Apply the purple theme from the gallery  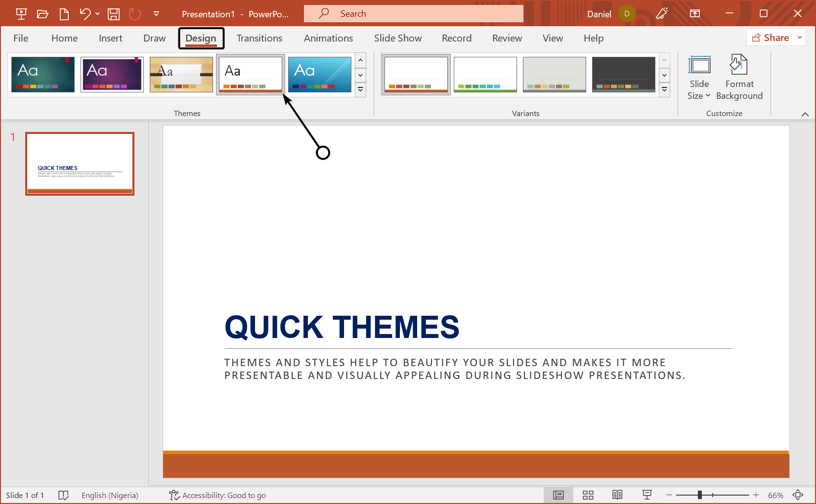point(112,74)
